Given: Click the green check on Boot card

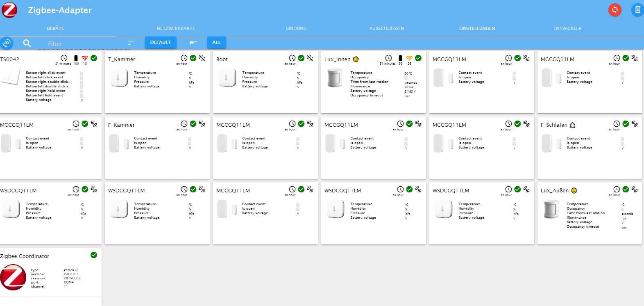Looking at the screenshot, I should pyautogui.click(x=301, y=58).
